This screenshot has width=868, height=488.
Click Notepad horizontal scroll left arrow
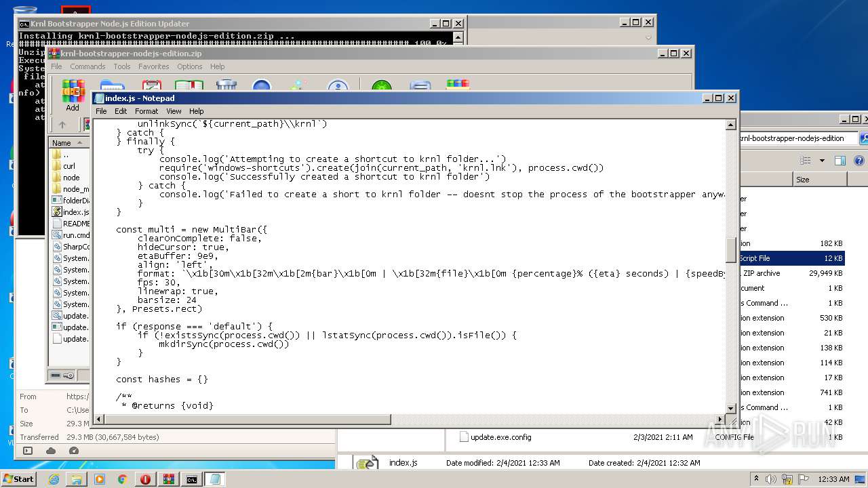[98, 420]
